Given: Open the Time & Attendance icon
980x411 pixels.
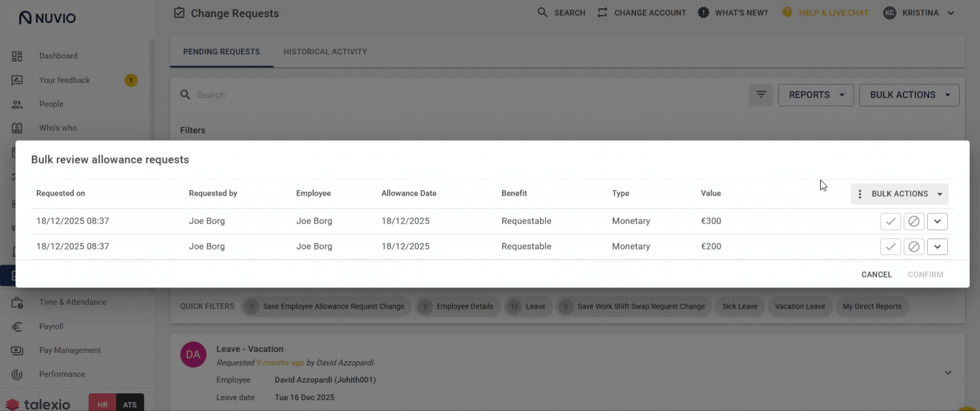Looking at the screenshot, I should [17, 303].
